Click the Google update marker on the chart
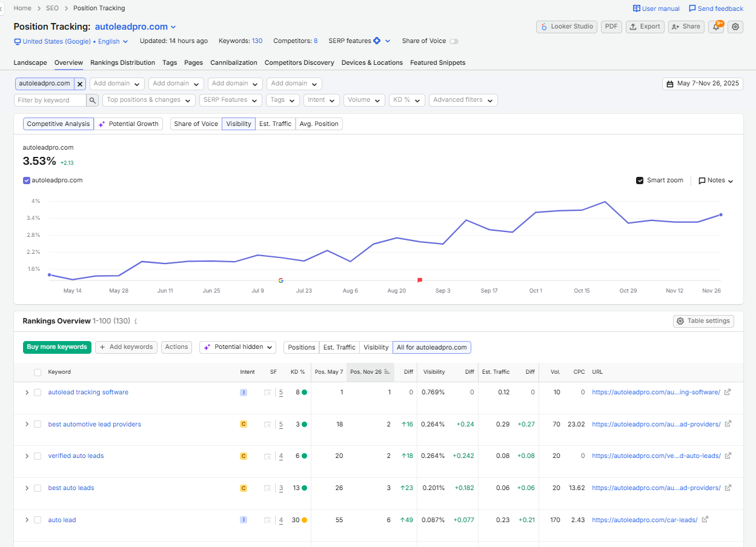This screenshot has height=547, width=756. [x=281, y=280]
